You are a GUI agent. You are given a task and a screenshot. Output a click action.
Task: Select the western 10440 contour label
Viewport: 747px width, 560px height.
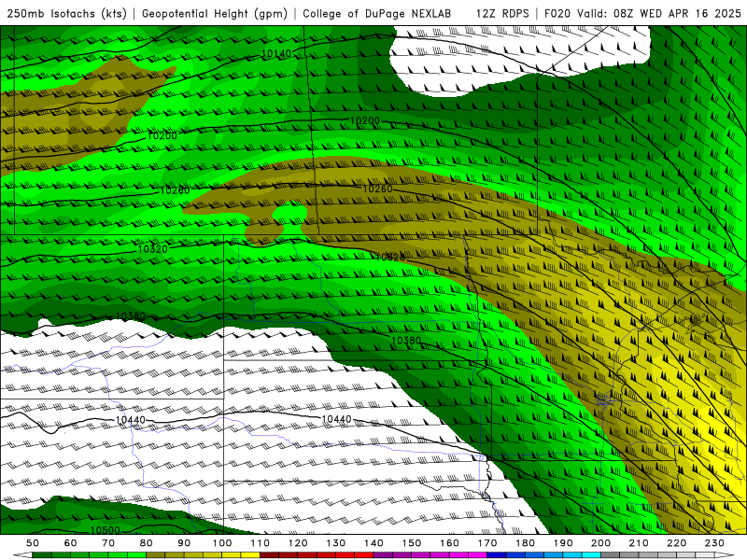click(130, 420)
